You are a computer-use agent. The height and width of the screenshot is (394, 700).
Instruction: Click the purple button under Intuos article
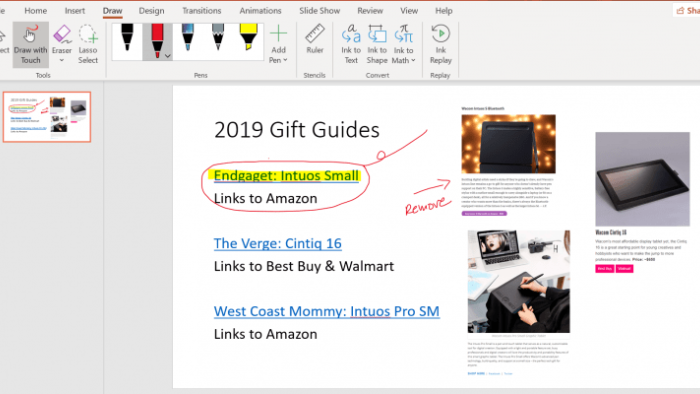pyautogui.click(x=484, y=214)
